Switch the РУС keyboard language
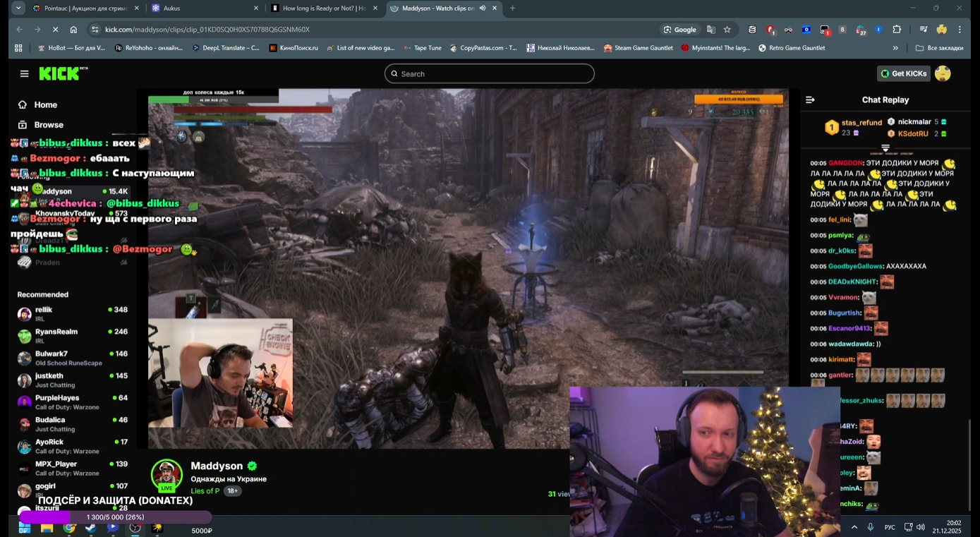This screenshot has width=980, height=537. [x=890, y=527]
